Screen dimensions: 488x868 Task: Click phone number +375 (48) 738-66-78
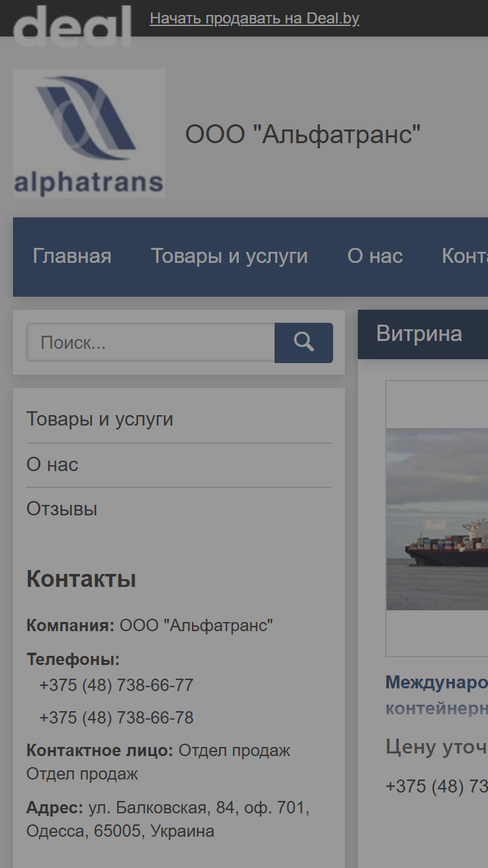pos(116,718)
